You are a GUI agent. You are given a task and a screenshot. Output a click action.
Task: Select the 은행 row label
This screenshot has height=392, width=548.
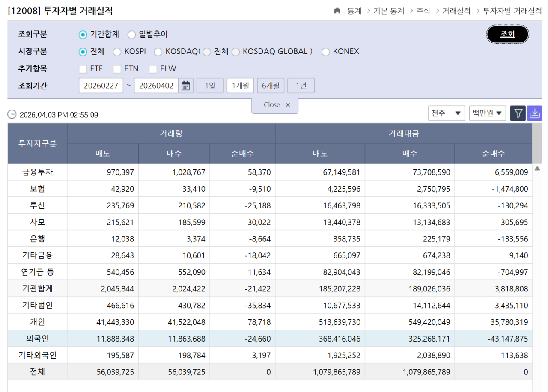coord(37,239)
